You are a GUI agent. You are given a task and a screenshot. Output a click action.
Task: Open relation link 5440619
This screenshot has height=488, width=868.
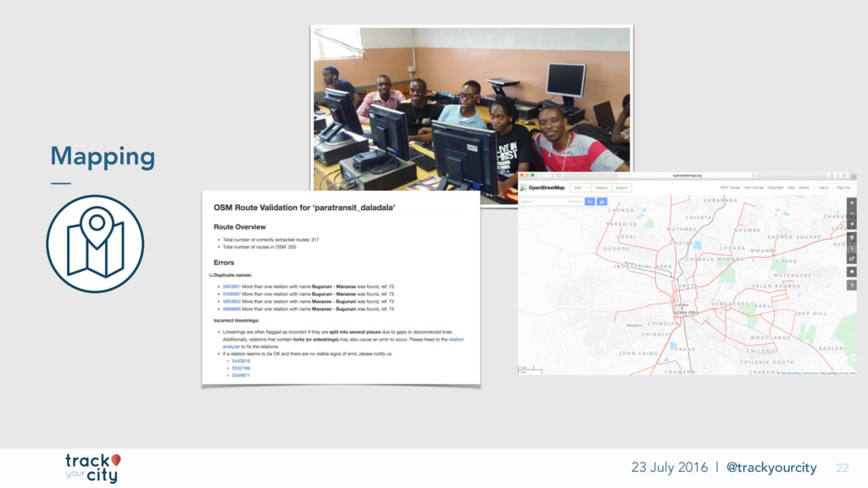coord(241,361)
